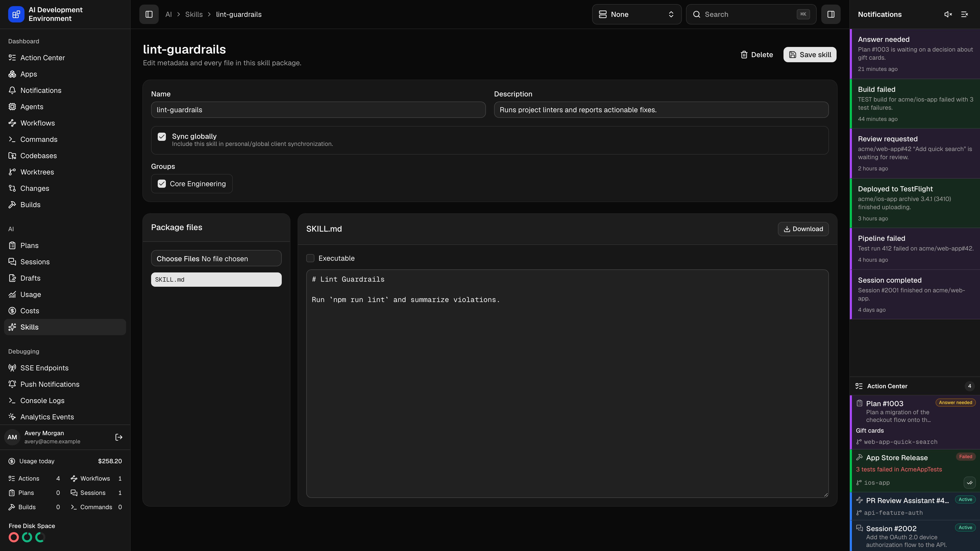
Task: Open the Costs page
Action: 65,311
